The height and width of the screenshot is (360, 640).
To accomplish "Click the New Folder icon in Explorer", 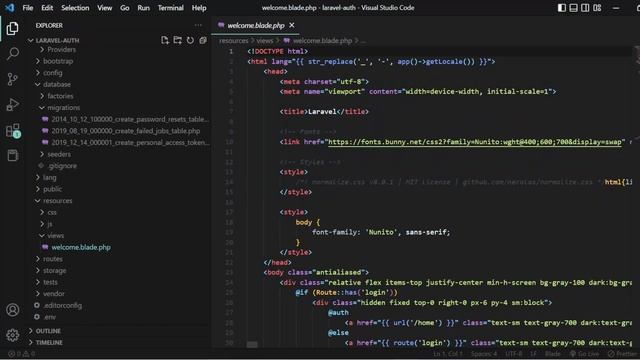I will 178,40.
